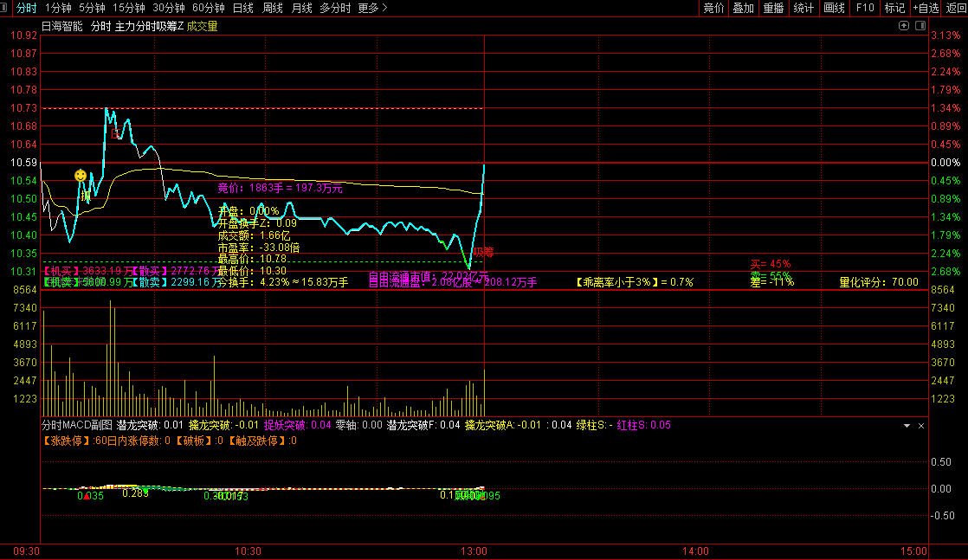Click the 14:00 time axis label
This screenshot has width=968, height=560.
pyautogui.click(x=695, y=550)
